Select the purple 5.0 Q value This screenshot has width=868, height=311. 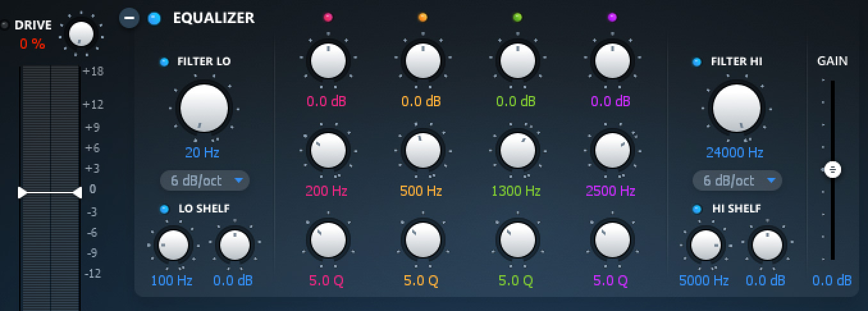pos(611,280)
